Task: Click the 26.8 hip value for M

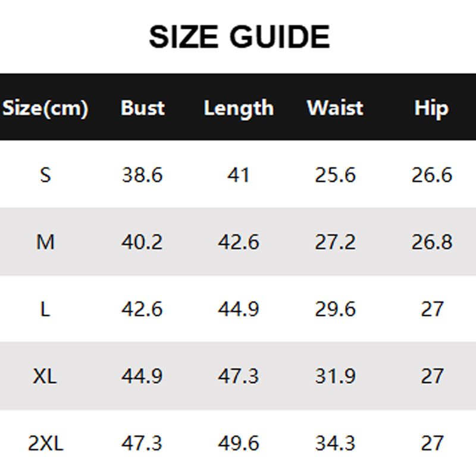Action: point(431,242)
